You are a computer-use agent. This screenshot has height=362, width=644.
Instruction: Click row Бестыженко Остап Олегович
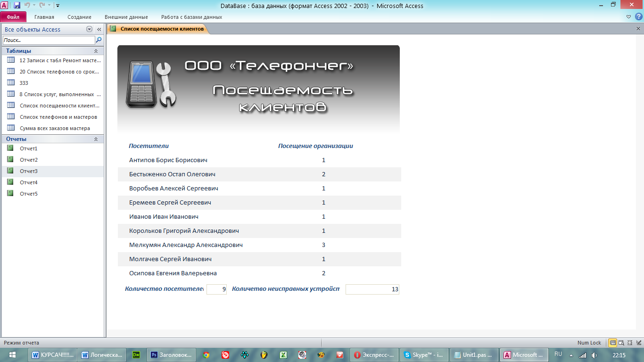coord(259,174)
